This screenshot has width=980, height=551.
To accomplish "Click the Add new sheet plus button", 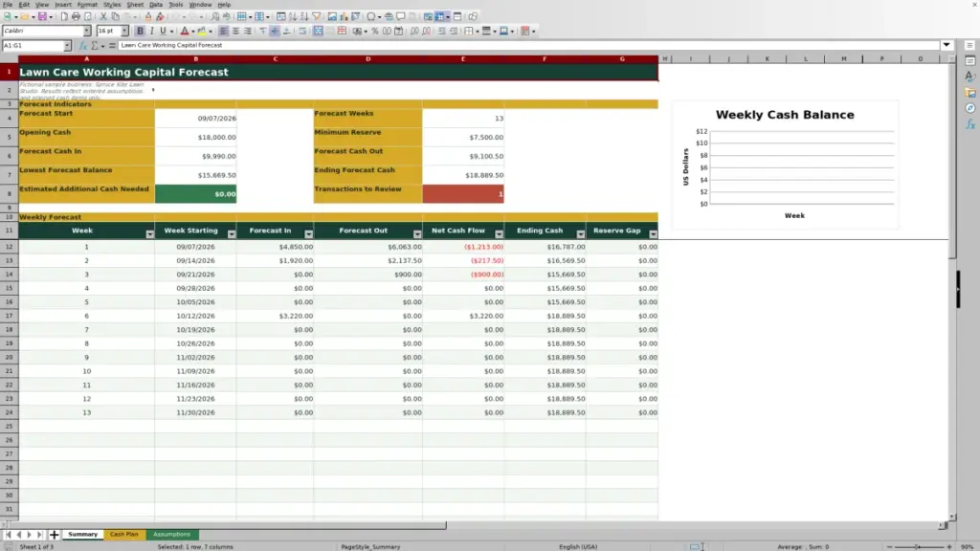I will tap(54, 534).
